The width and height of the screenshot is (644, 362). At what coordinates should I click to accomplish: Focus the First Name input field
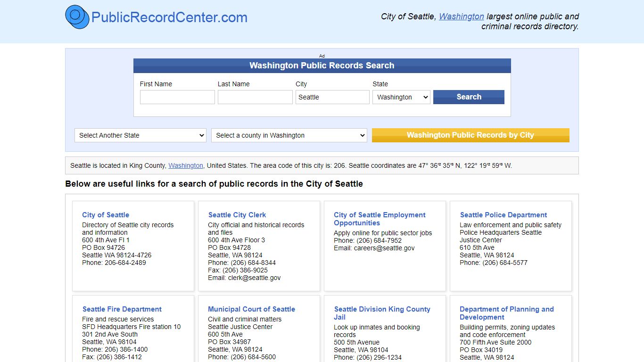coord(177,97)
